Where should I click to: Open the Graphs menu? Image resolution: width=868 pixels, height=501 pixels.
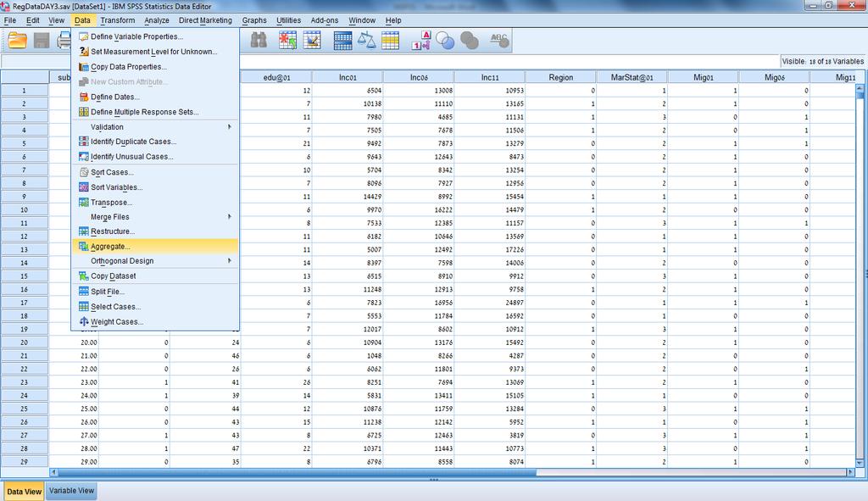pyautogui.click(x=254, y=20)
